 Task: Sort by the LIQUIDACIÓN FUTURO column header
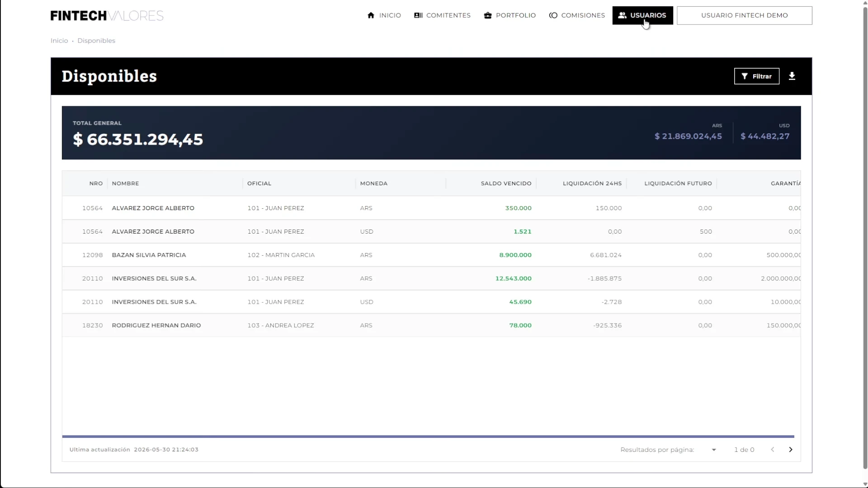tap(678, 183)
